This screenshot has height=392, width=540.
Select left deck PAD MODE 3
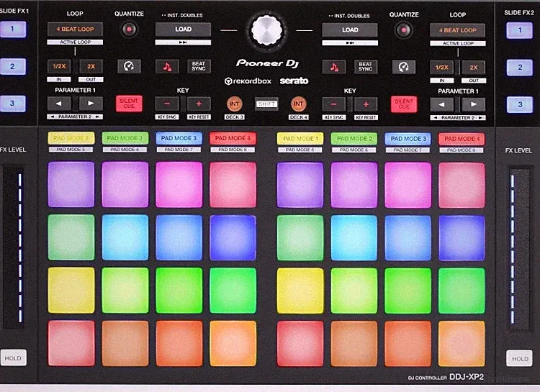pos(179,138)
